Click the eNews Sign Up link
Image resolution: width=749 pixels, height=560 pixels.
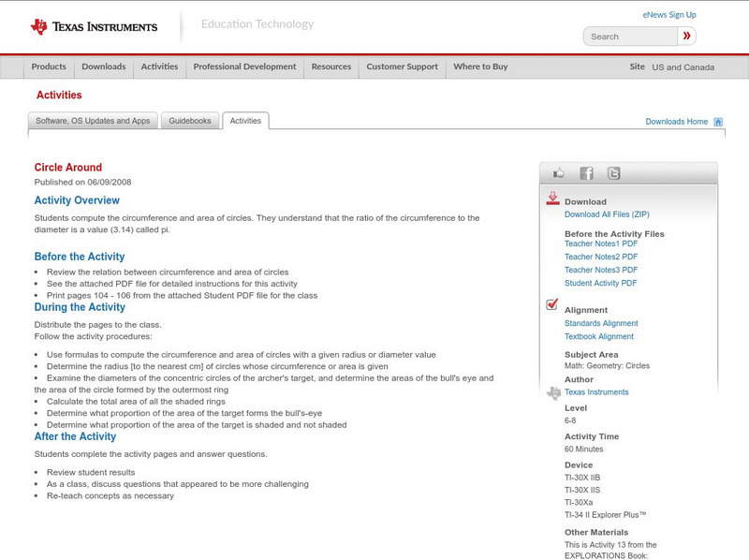point(669,15)
